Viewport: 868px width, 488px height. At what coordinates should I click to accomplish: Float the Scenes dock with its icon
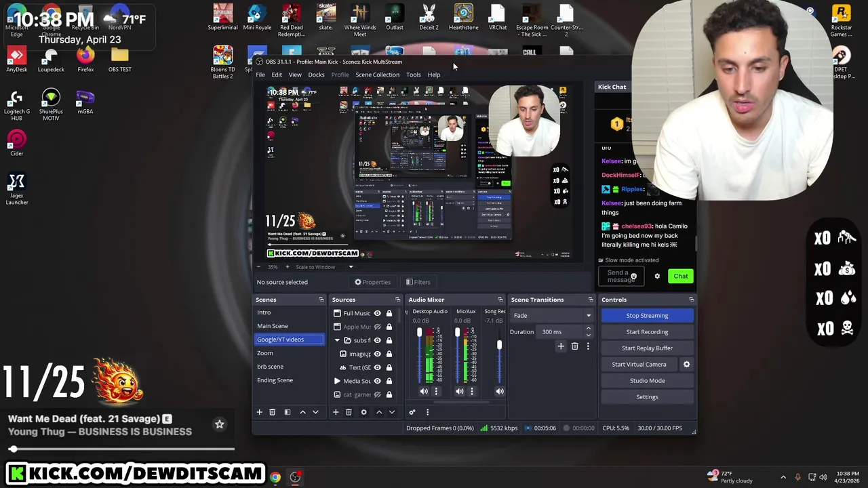[321, 300]
